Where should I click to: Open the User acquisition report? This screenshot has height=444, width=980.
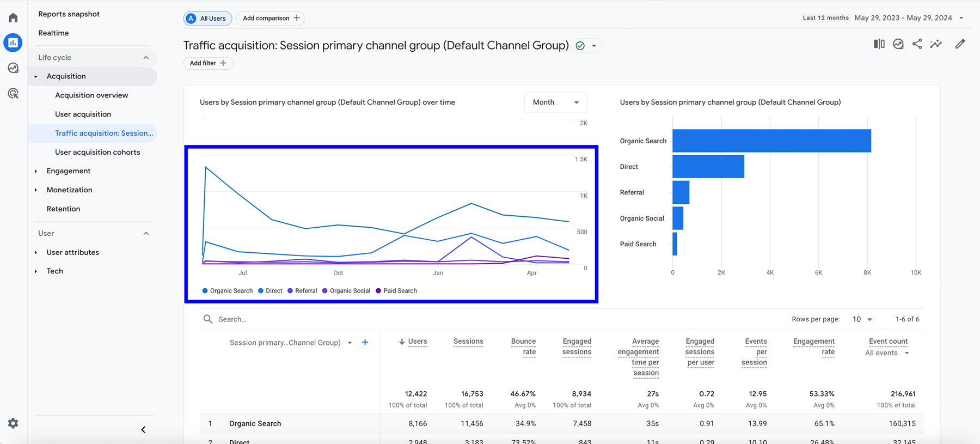[83, 114]
